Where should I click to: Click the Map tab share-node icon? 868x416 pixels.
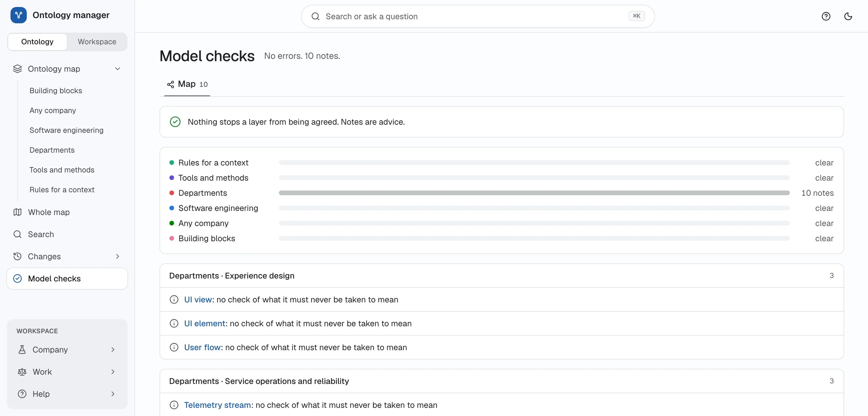(x=171, y=84)
